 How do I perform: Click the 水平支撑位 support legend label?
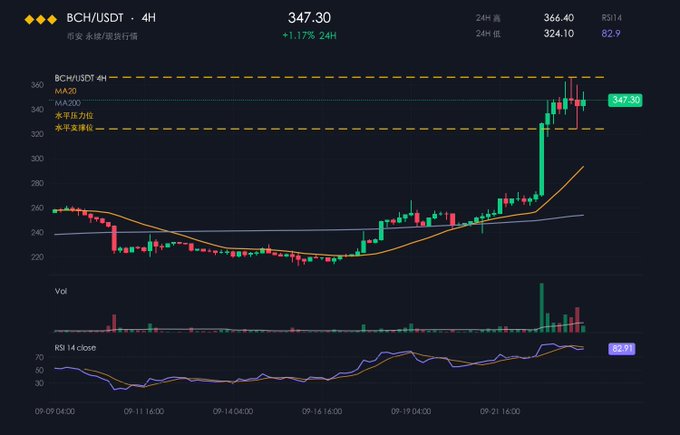(74, 128)
